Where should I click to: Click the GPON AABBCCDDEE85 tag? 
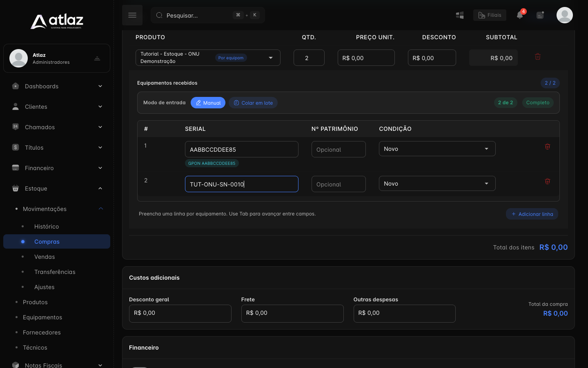pyautogui.click(x=212, y=163)
